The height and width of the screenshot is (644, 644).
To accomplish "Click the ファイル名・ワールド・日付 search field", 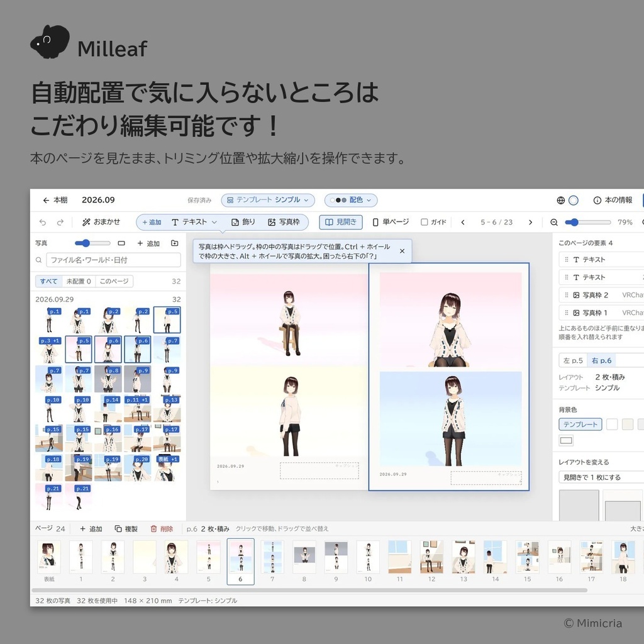I will (113, 260).
